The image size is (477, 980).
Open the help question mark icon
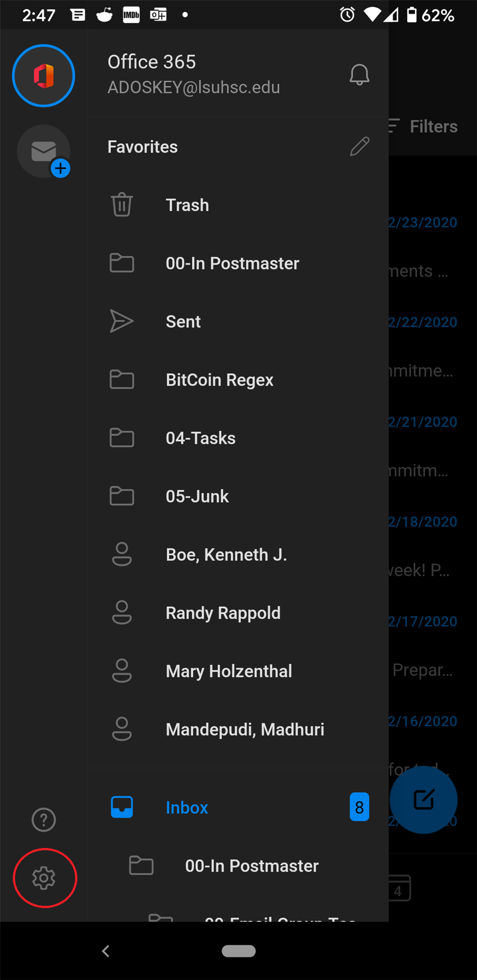[44, 820]
